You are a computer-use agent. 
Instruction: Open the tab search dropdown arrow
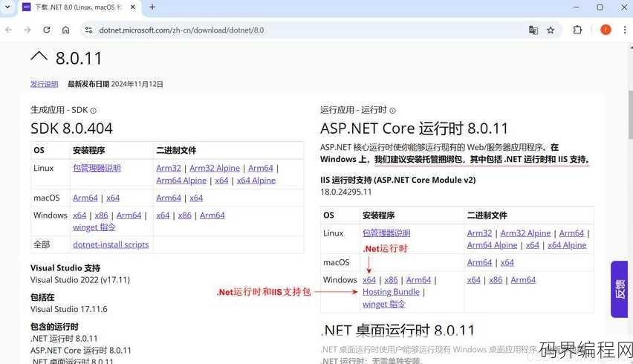point(7,7)
